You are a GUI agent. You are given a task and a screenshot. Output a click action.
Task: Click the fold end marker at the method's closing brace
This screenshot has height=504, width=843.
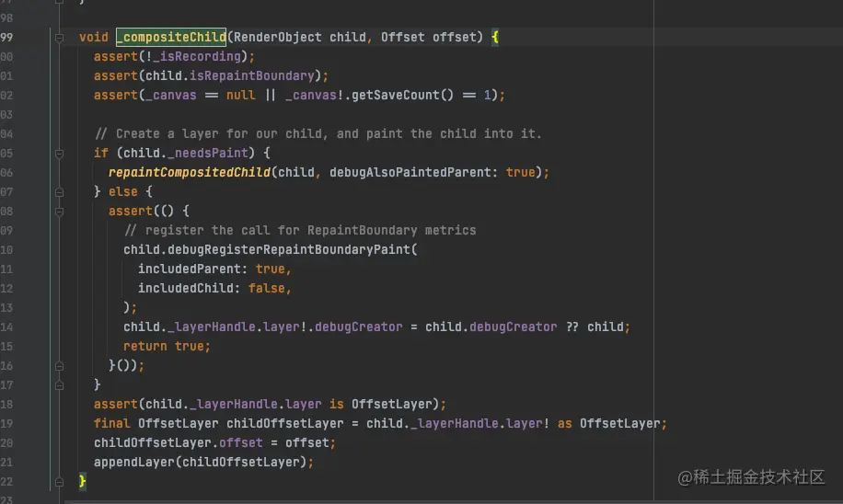pyautogui.click(x=59, y=482)
